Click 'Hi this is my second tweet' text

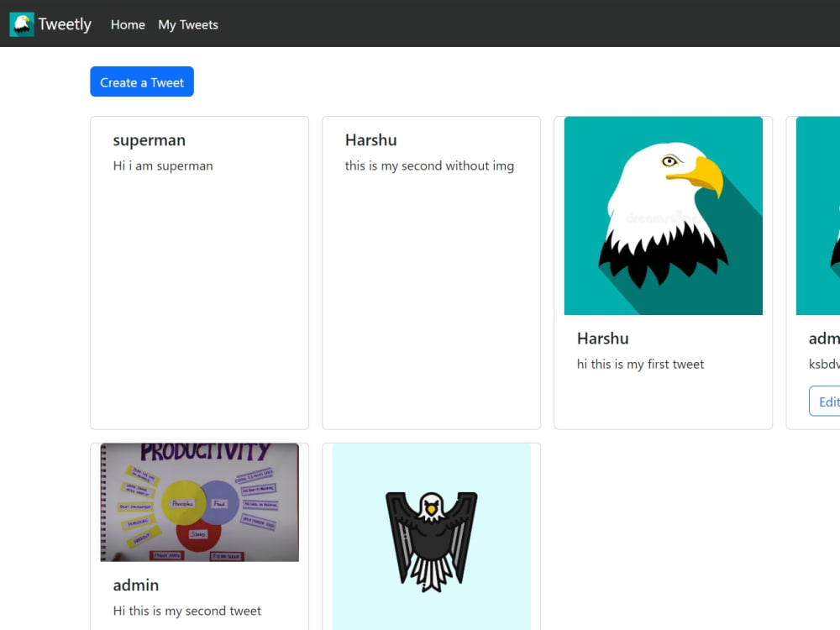pyautogui.click(x=187, y=611)
